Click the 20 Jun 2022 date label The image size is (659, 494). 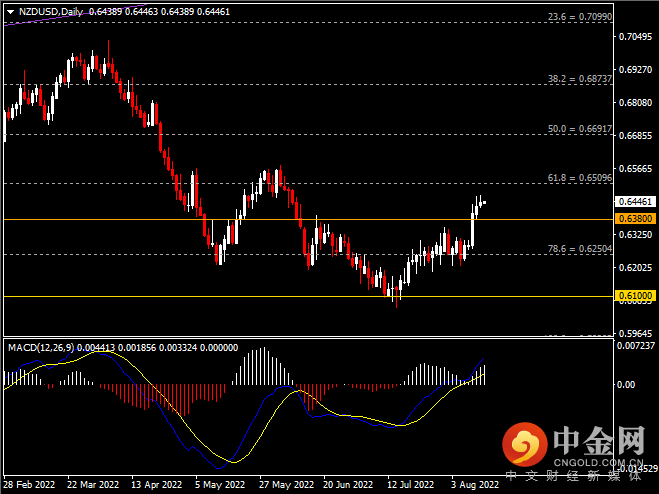pyautogui.click(x=348, y=485)
